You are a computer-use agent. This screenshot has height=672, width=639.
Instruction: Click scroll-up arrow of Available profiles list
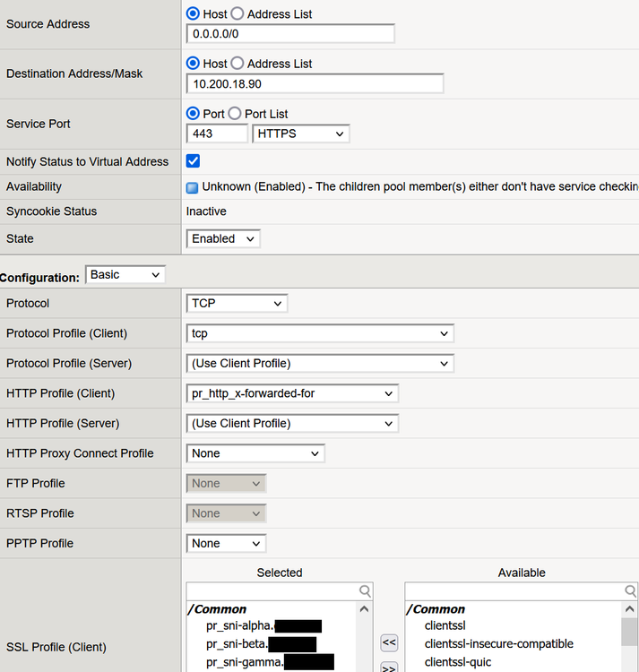(630, 609)
